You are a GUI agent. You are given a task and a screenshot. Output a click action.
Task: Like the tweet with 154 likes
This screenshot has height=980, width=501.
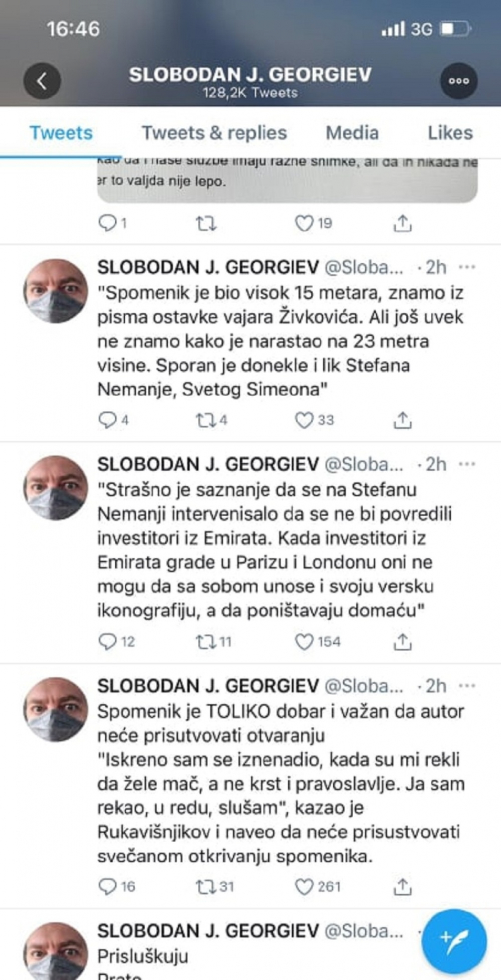pos(305,640)
